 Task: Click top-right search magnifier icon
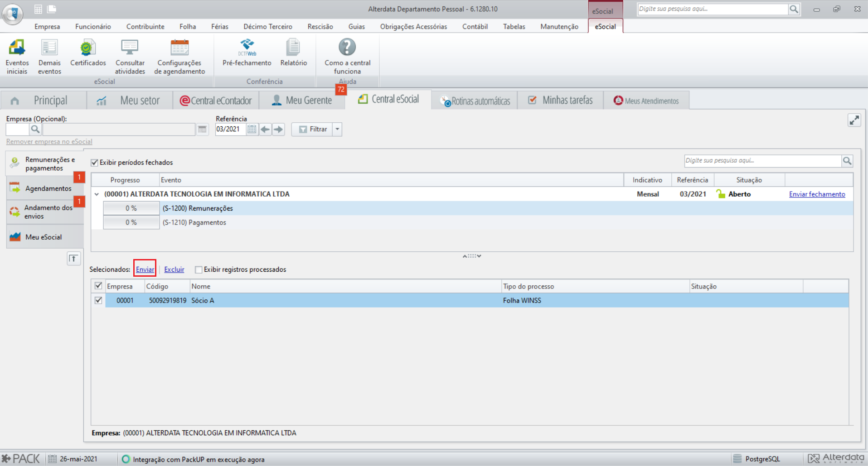pos(794,9)
